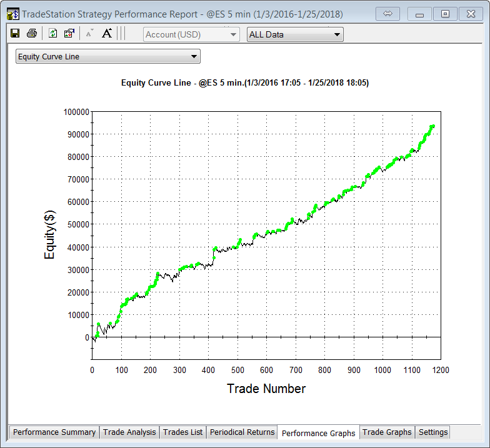Maximize the performance report window
The height and width of the screenshot is (448, 490).
pos(445,13)
